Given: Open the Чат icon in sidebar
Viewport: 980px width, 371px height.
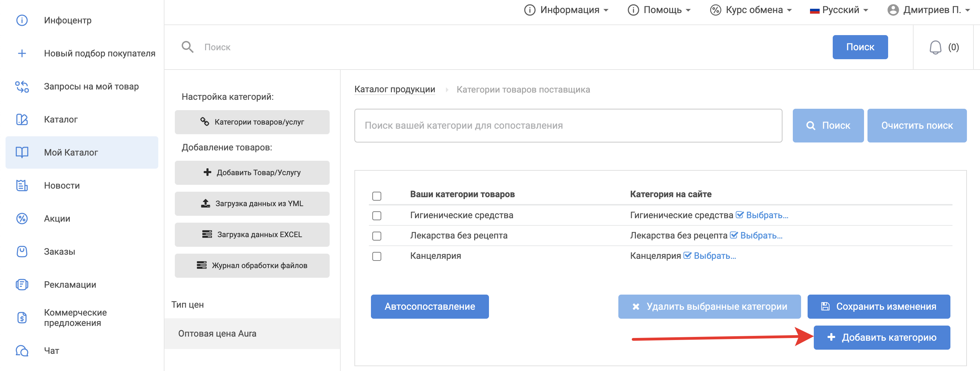Looking at the screenshot, I should pos(22,350).
